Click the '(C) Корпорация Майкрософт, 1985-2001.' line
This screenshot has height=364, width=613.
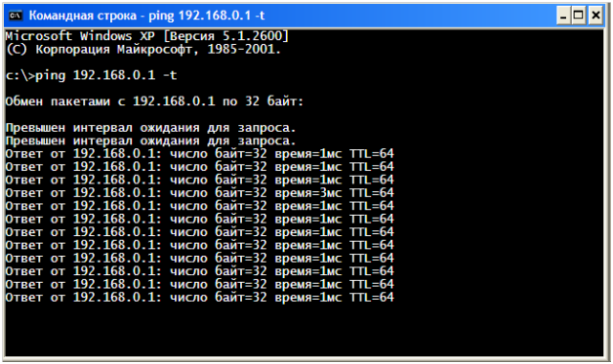(x=143, y=49)
